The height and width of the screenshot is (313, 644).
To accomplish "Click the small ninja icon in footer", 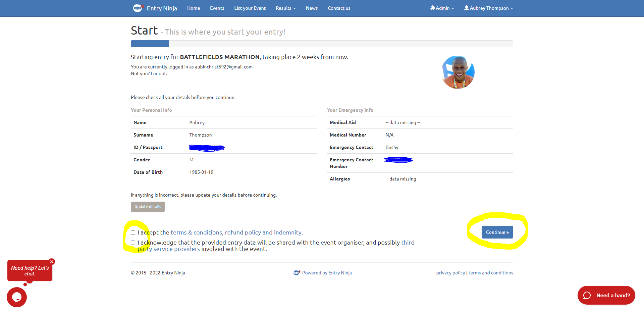I will pyautogui.click(x=297, y=273).
